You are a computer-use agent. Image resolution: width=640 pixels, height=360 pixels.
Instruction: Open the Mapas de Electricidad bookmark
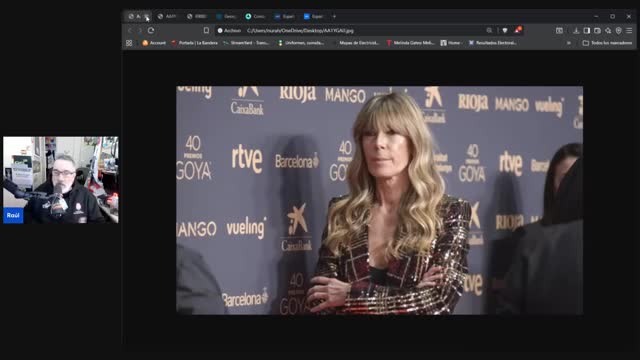[x=356, y=43]
